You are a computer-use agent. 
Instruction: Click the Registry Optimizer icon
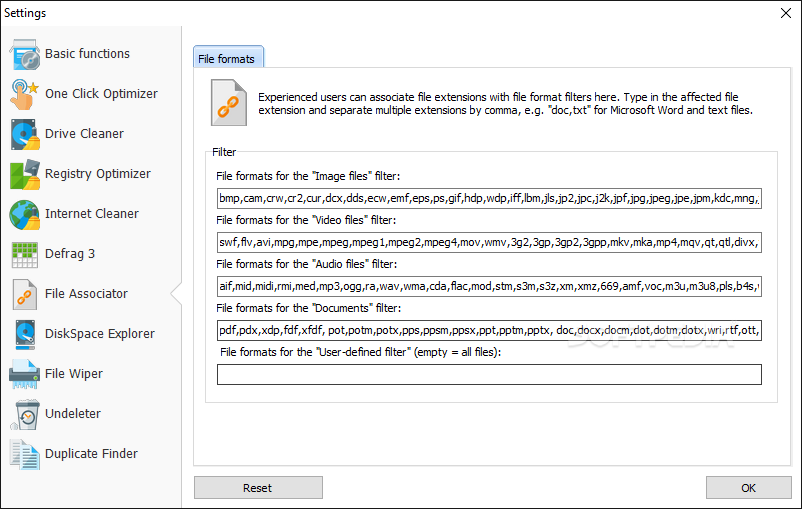(x=25, y=174)
